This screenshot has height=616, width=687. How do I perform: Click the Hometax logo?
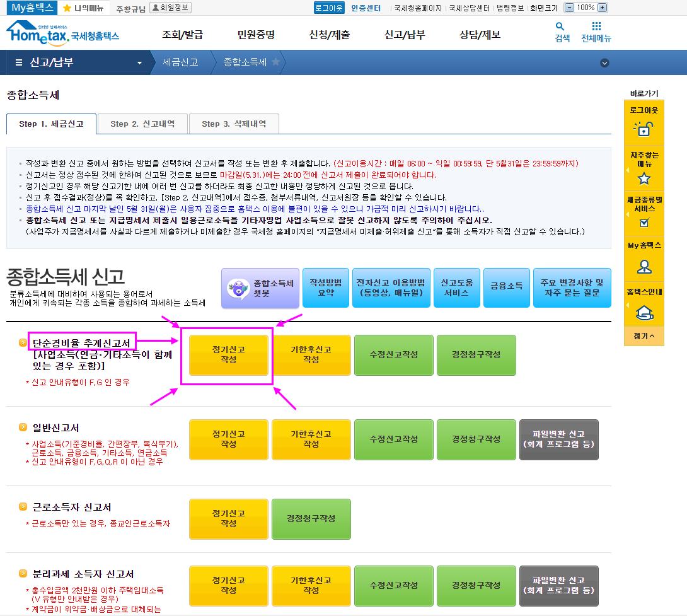pos(62,33)
